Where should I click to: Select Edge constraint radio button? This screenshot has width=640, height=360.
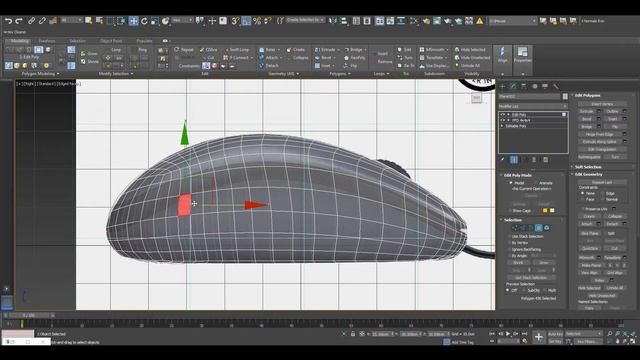[x=603, y=193]
